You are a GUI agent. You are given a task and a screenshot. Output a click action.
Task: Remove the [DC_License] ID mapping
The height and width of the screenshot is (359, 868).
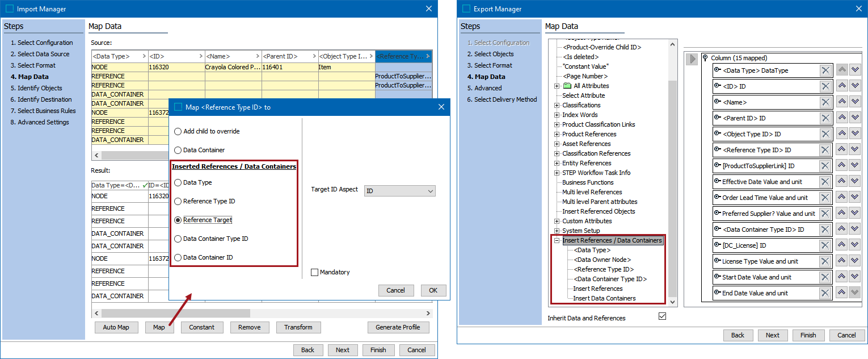click(825, 245)
